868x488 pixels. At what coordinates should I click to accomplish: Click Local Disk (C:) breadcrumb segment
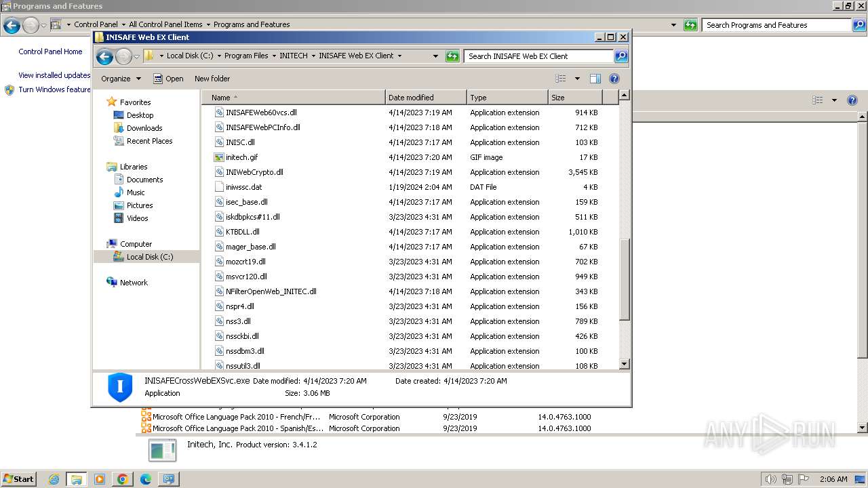click(x=190, y=56)
